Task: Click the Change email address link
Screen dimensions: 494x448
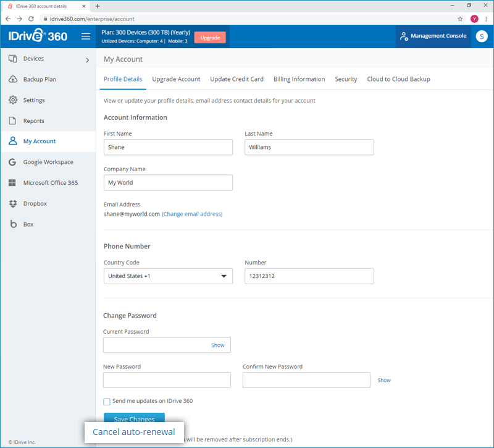Action: click(x=192, y=214)
